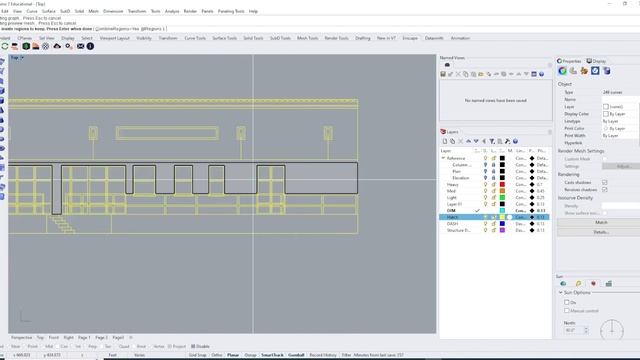Click the envelope mail icon in toolbar
Viewport: 640px width, 360px height.
(80, 46)
